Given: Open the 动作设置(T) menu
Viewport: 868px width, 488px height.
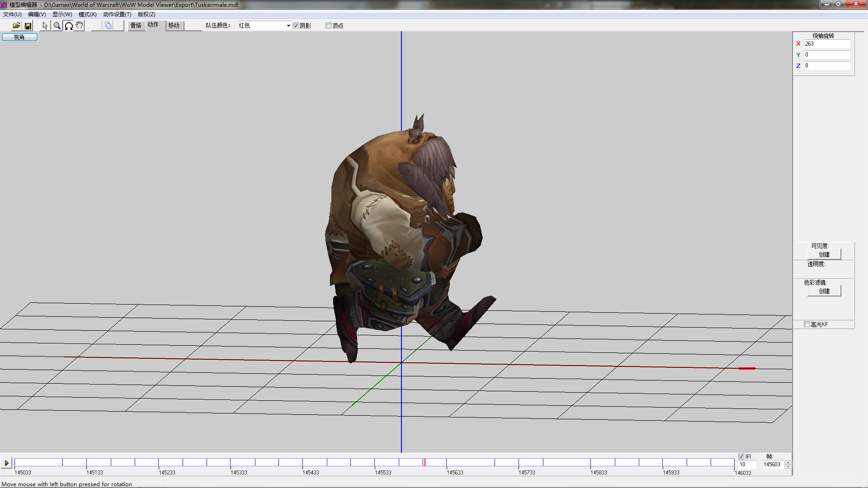Looking at the screenshot, I should pyautogui.click(x=117, y=14).
